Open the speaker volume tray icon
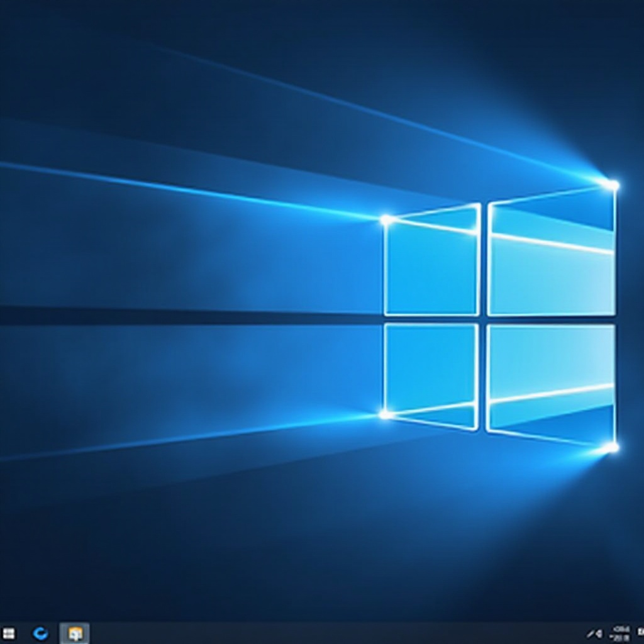The image size is (644, 644). 599,633
